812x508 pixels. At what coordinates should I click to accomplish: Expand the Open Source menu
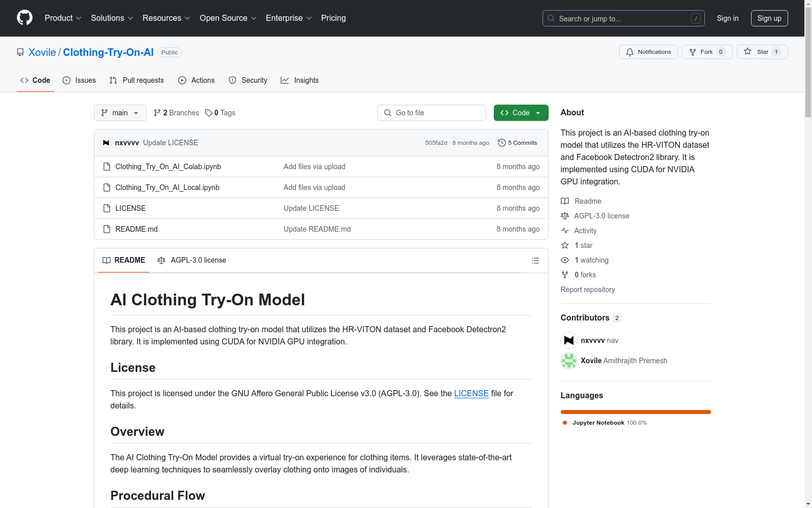click(x=228, y=18)
